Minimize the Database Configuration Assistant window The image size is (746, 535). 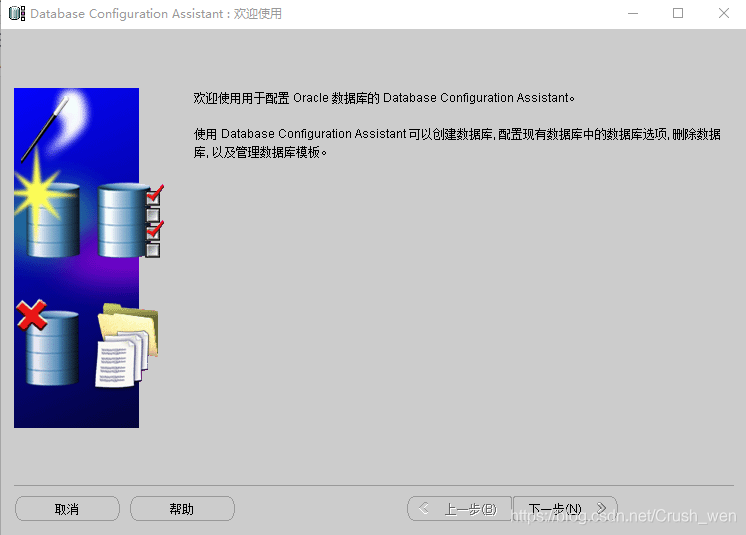pyautogui.click(x=633, y=13)
